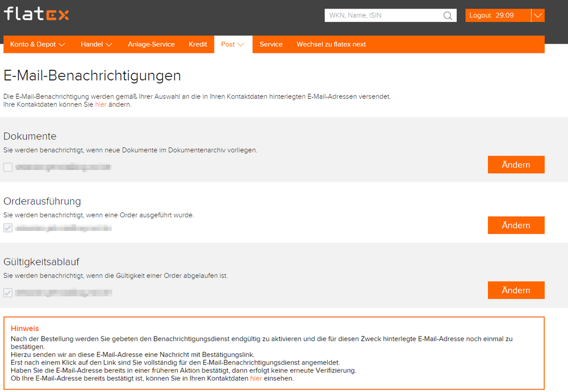The width and height of the screenshot is (568, 392).
Task: Toggle the Orderausführung notification checkbox
Action: click(x=8, y=227)
